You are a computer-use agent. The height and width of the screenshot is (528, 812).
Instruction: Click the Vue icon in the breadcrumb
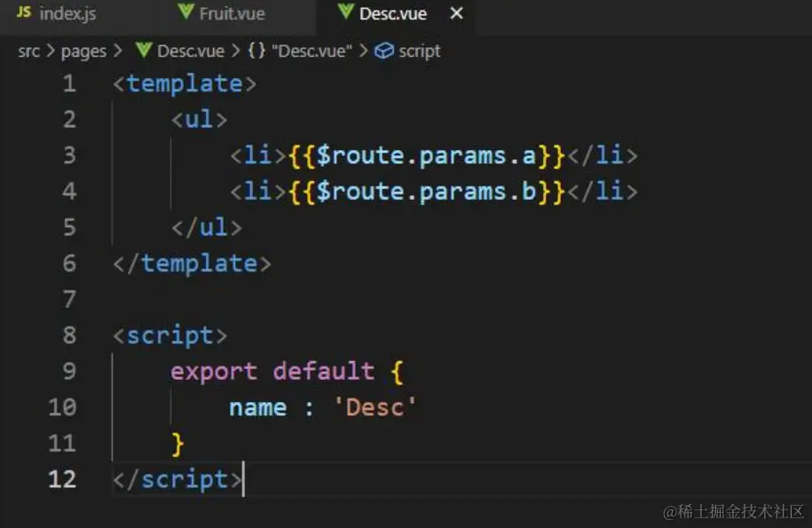(144, 51)
